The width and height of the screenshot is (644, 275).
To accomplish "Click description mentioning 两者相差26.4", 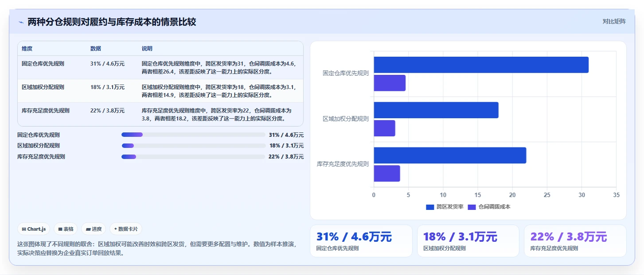I will pyautogui.click(x=219, y=67).
